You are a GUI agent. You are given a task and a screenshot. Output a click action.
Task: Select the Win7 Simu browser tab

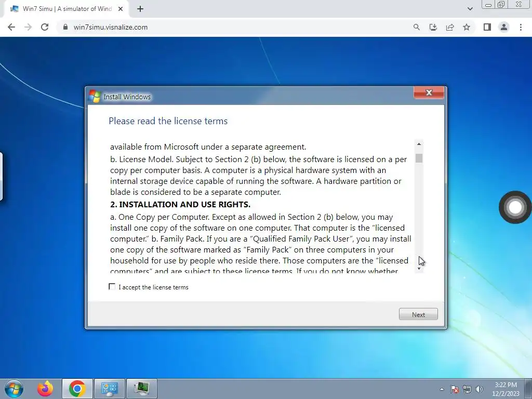(66, 9)
